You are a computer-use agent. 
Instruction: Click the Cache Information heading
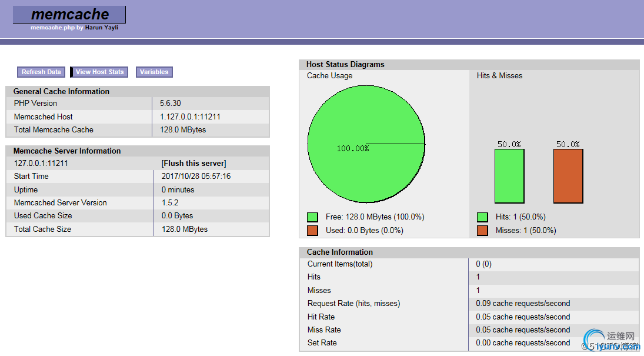tap(340, 252)
